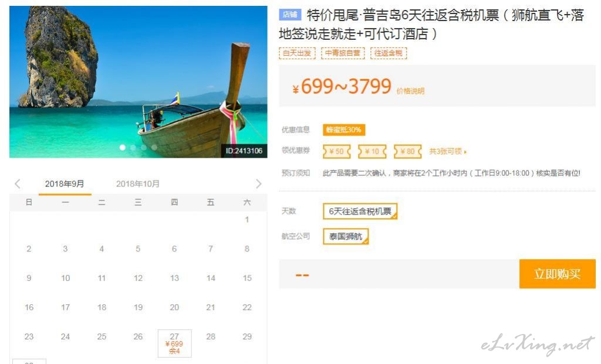Select the first carousel dot on photo
This screenshot has width=601, height=364.
122,147
